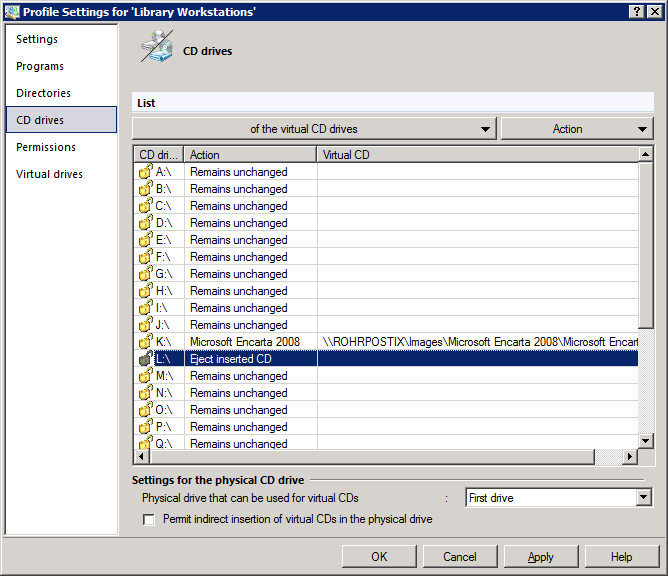668x576 pixels.
Task: Click the lock icon for drive N:\
Action: 145,393
